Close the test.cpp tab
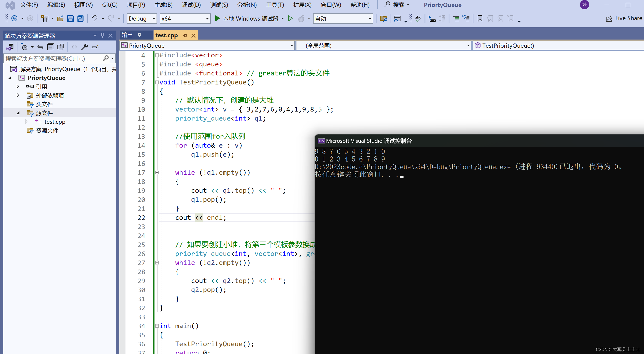 point(193,36)
